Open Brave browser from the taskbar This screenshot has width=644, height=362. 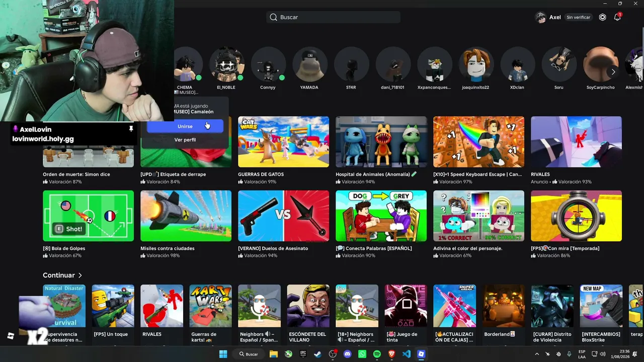coord(391,354)
